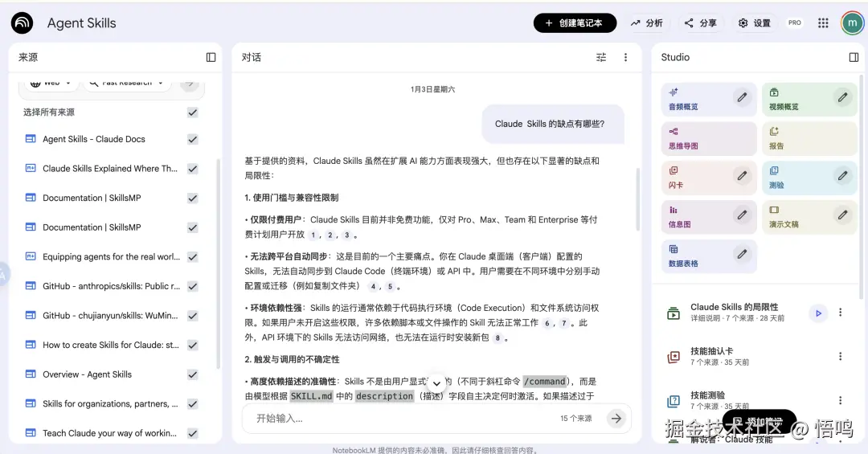The height and width of the screenshot is (454, 868).
Task: Uncheck Overview - Agent Skills source
Action: click(x=193, y=374)
